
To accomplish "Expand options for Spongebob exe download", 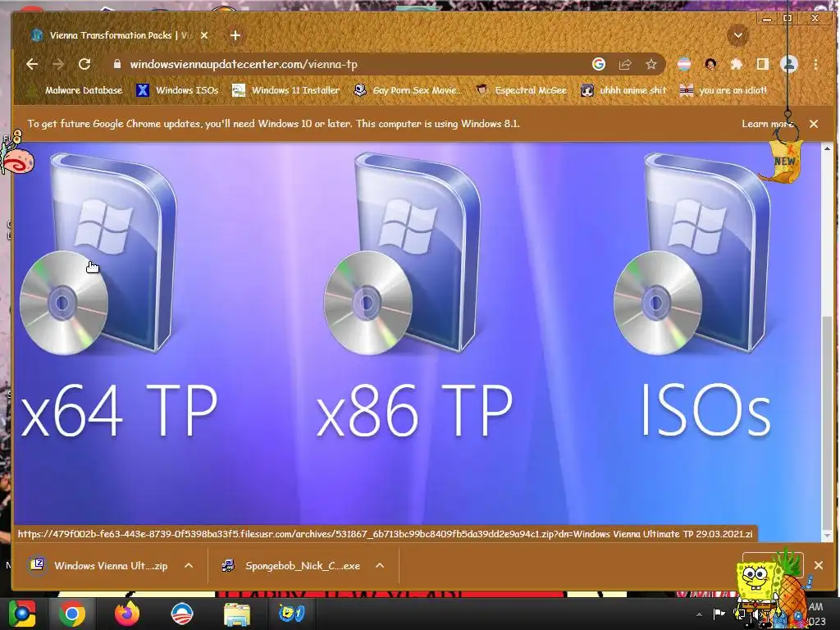I will pos(379,566).
